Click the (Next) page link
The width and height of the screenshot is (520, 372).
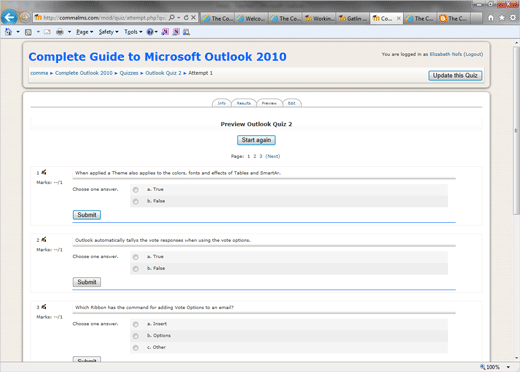coord(273,156)
